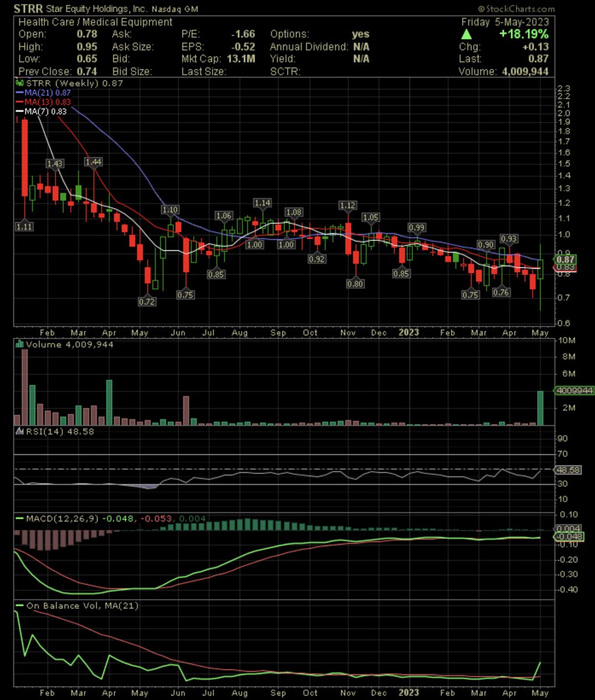
Task: Click the 0.76 price low label
Action: 501,292
